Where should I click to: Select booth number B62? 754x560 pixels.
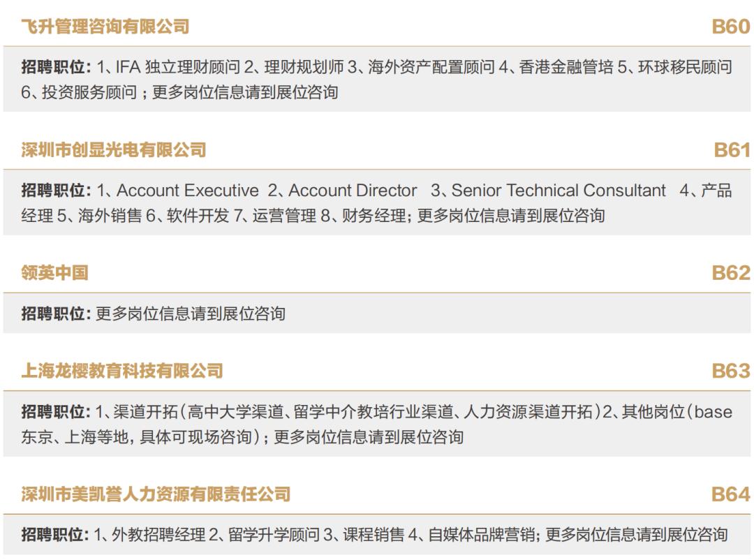click(730, 273)
